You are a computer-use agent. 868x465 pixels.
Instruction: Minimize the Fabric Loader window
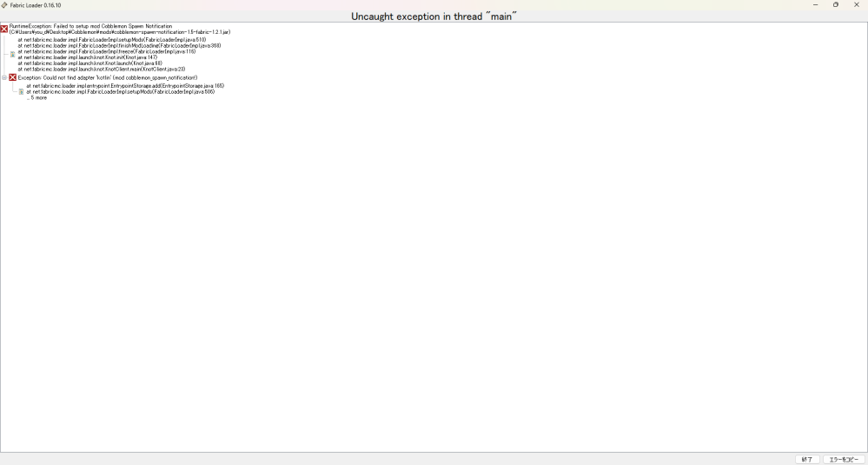[x=815, y=5]
